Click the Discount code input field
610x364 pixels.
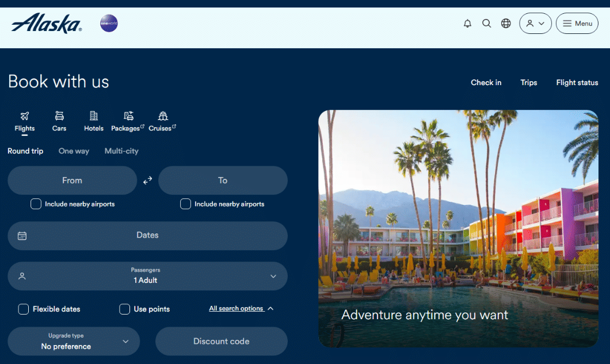coord(221,342)
